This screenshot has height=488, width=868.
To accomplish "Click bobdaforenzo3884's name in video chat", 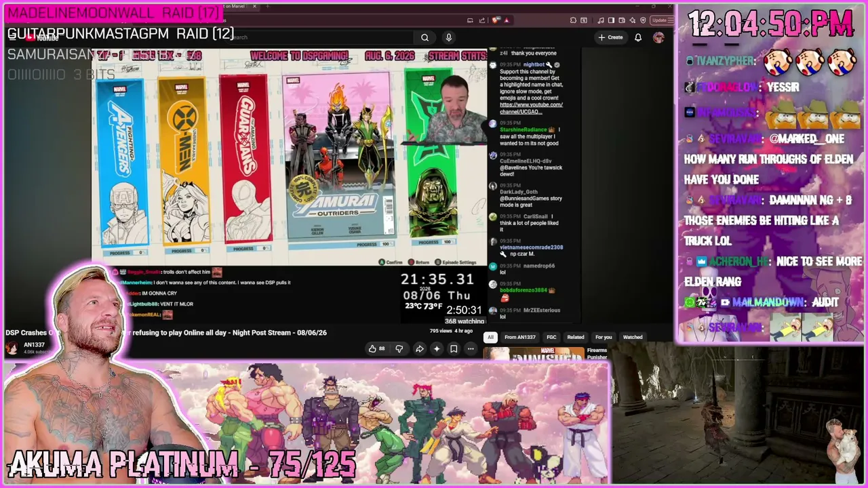I will point(524,290).
